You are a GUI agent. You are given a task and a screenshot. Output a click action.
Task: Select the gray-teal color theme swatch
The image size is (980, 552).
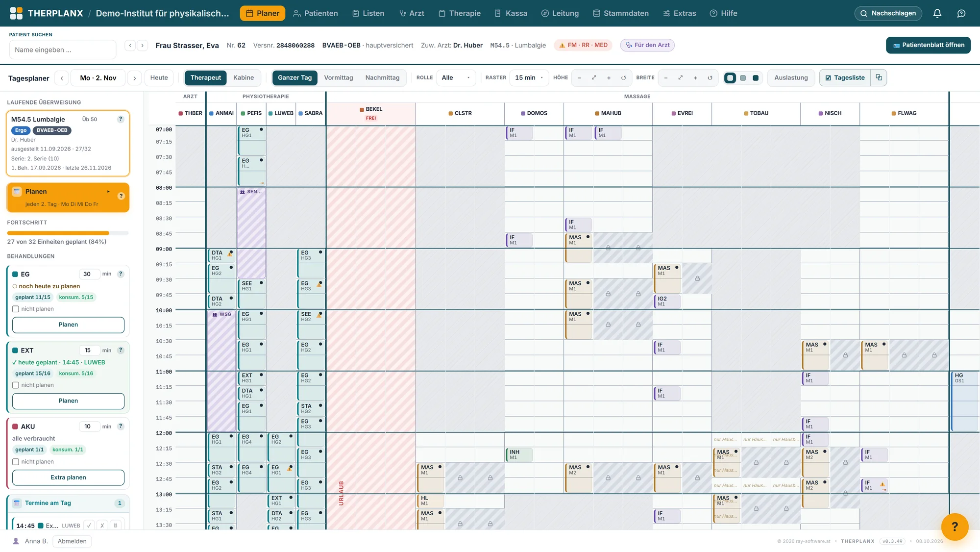pos(743,78)
